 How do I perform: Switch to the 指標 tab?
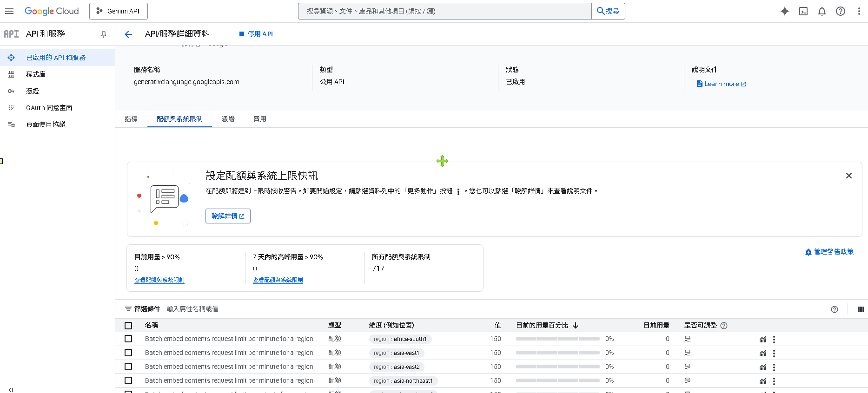point(131,119)
